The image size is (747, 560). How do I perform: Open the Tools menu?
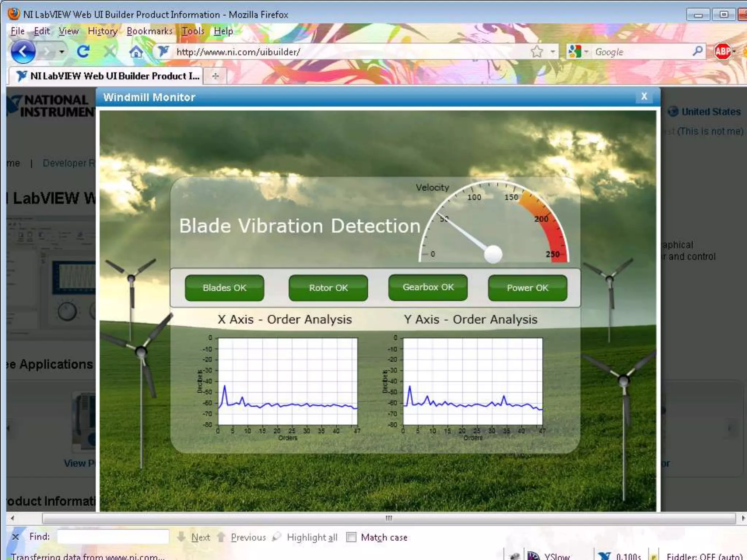[193, 31]
